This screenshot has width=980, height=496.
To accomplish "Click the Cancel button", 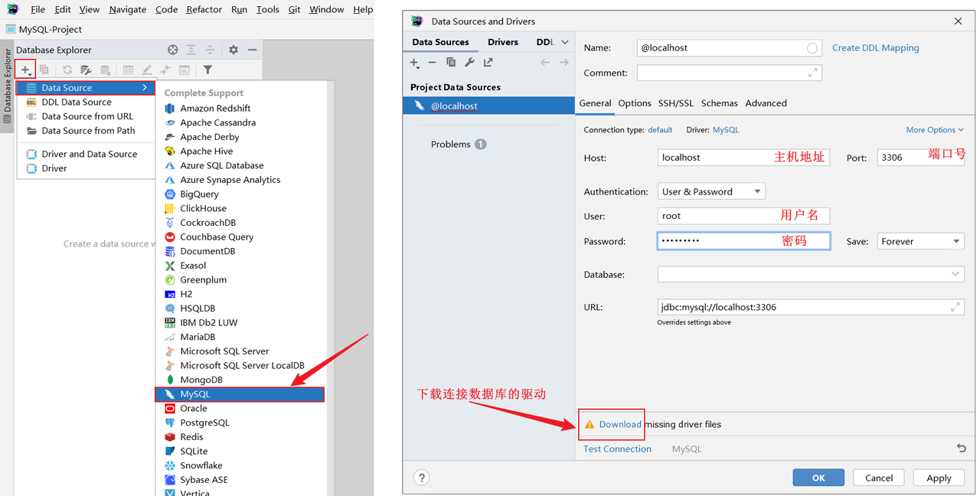I will [x=879, y=478].
